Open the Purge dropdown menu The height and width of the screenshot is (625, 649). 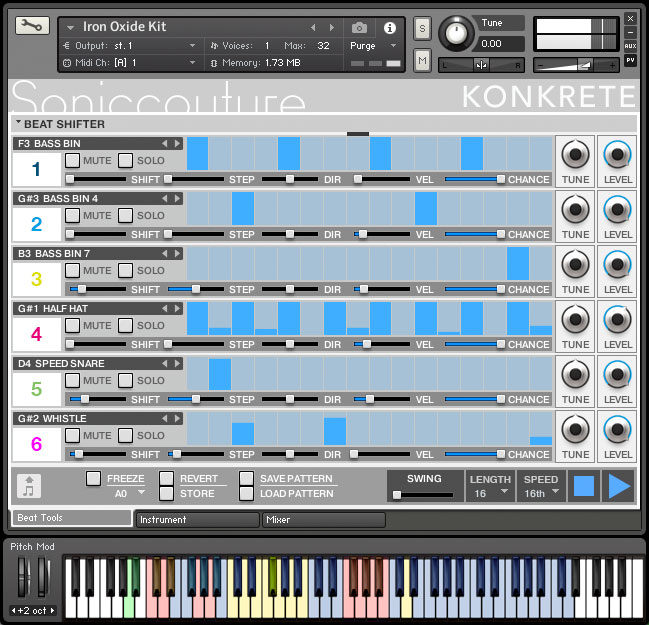point(393,46)
